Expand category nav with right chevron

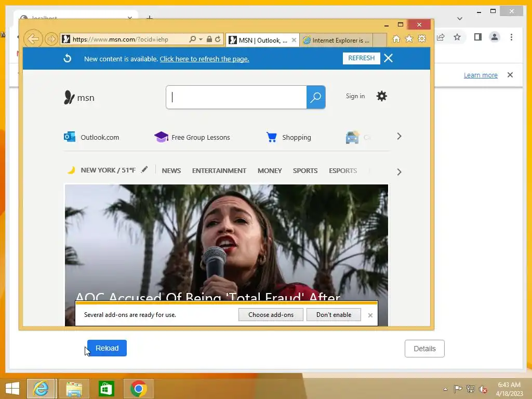[x=399, y=172]
